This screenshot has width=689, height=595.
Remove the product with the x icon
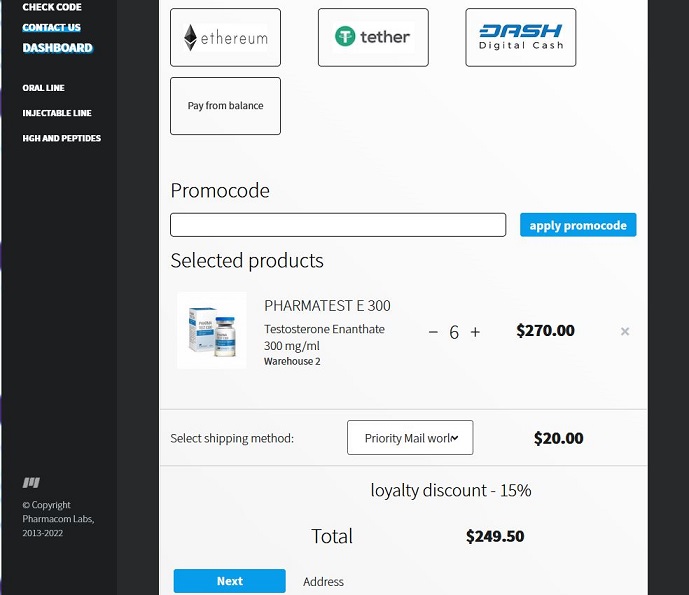tap(625, 332)
